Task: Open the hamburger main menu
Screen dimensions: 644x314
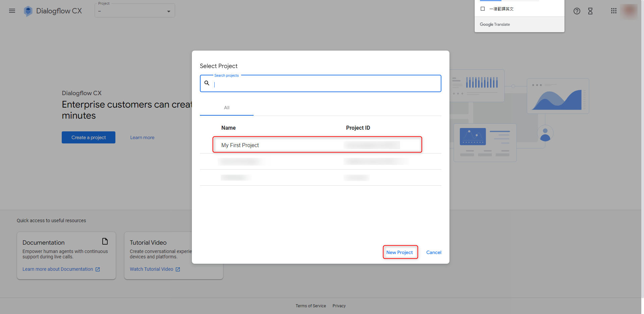Action: pos(12,11)
